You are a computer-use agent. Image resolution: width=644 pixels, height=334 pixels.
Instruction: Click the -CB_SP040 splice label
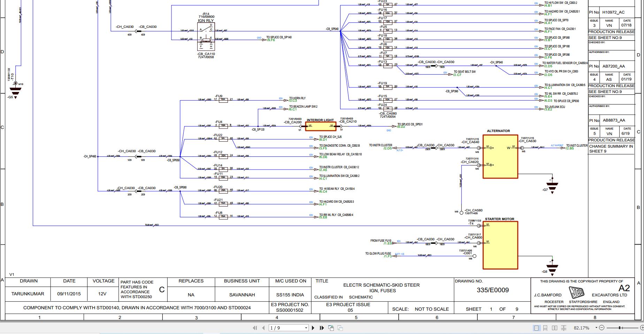(332, 29)
